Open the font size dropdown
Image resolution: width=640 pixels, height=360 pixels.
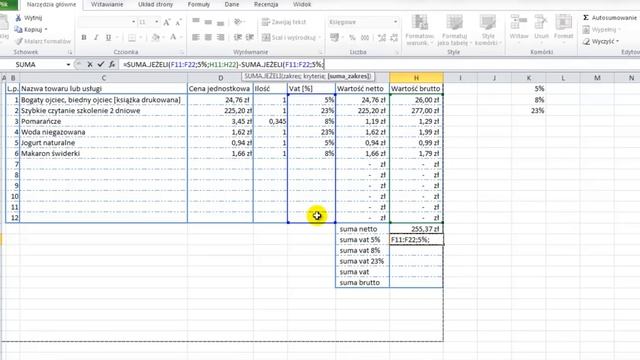(x=157, y=22)
